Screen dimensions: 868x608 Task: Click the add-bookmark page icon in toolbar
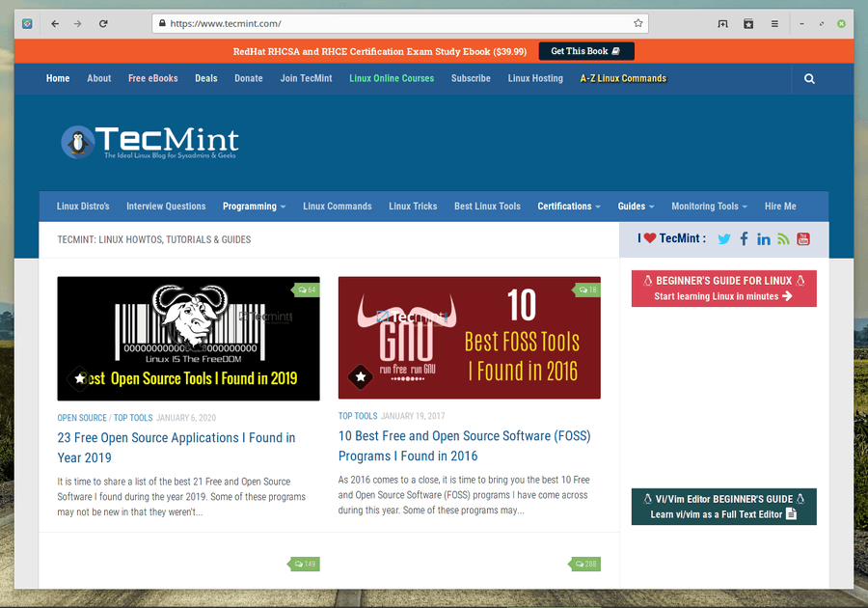(x=722, y=24)
